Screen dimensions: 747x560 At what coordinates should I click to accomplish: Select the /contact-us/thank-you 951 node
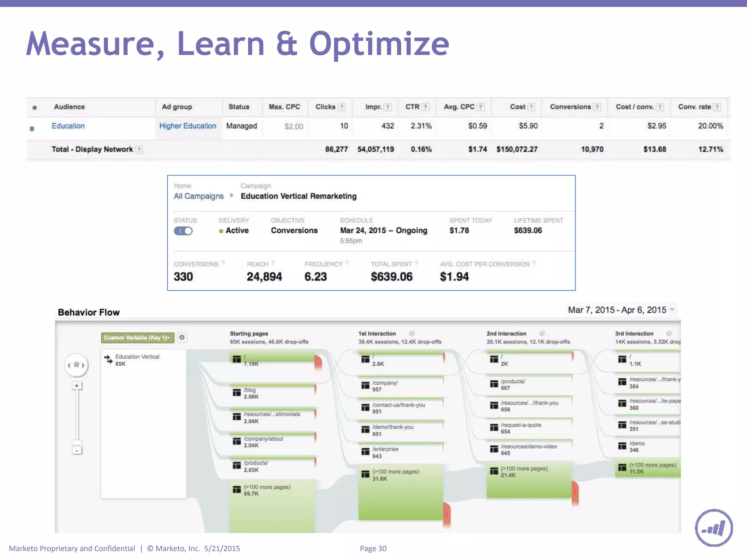coord(401,407)
